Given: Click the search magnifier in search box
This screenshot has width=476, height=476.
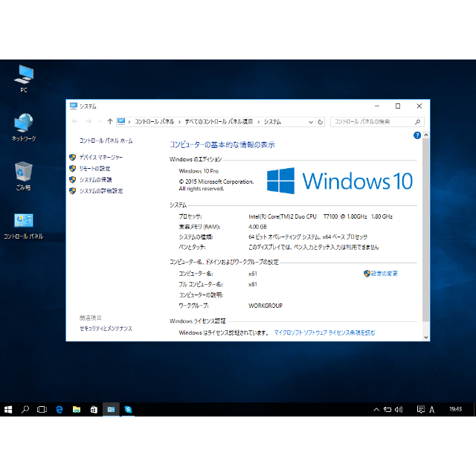Looking at the screenshot, I should (x=418, y=122).
